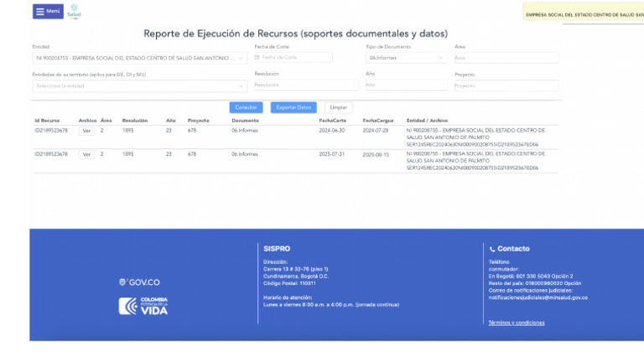Screen dimensions: 644x363
Task: Click the Exportar Datos button
Action: click(x=293, y=107)
